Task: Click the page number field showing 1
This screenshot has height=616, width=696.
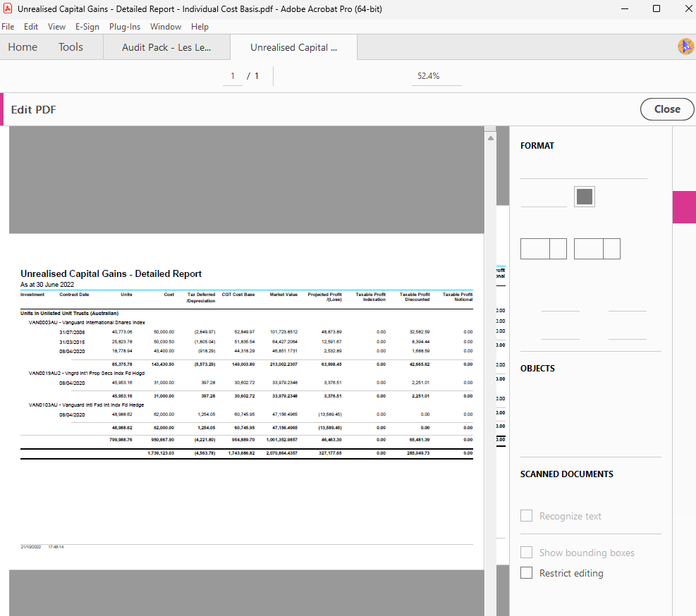Action: point(232,75)
